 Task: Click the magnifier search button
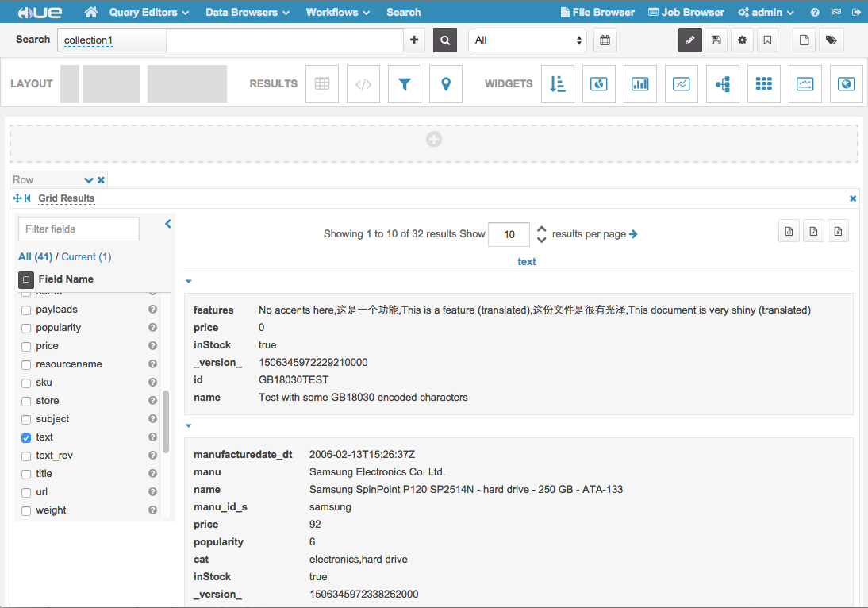445,40
